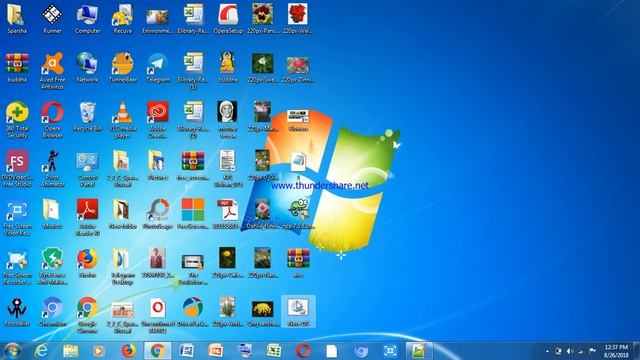Select the OperaSetup installer icon
Screen dimensions: 640x360
click(x=228, y=18)
